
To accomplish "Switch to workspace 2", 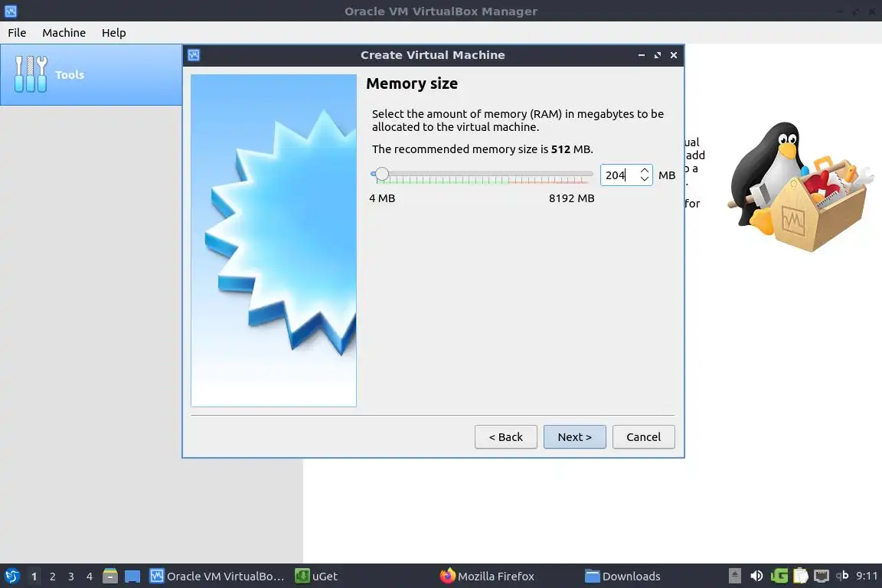I will (x=53, y=577).
